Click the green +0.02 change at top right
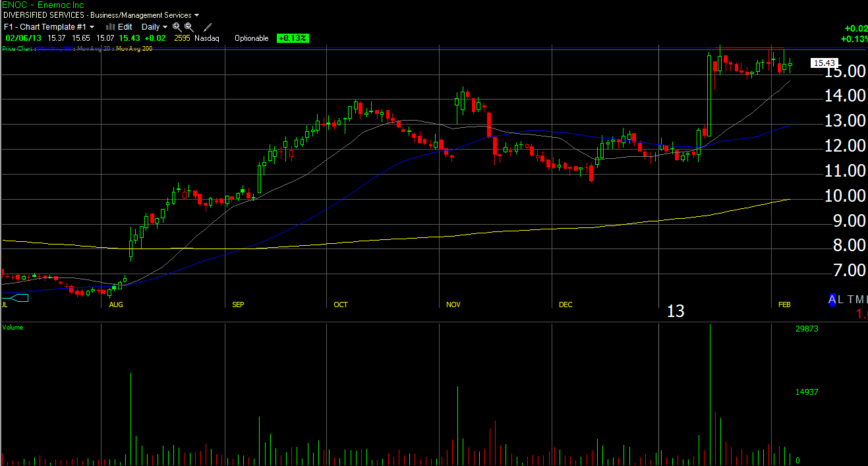The image size is (868, 466). [x=856, y=28]
